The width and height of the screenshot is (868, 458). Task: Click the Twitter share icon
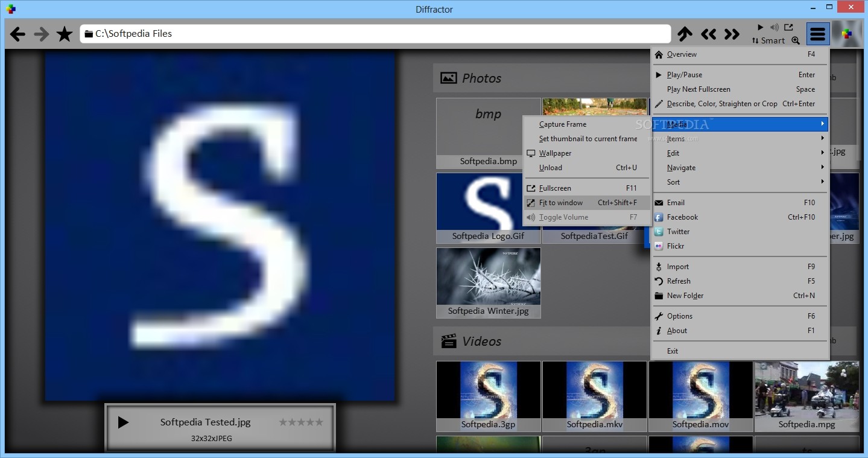pos(659,232)
